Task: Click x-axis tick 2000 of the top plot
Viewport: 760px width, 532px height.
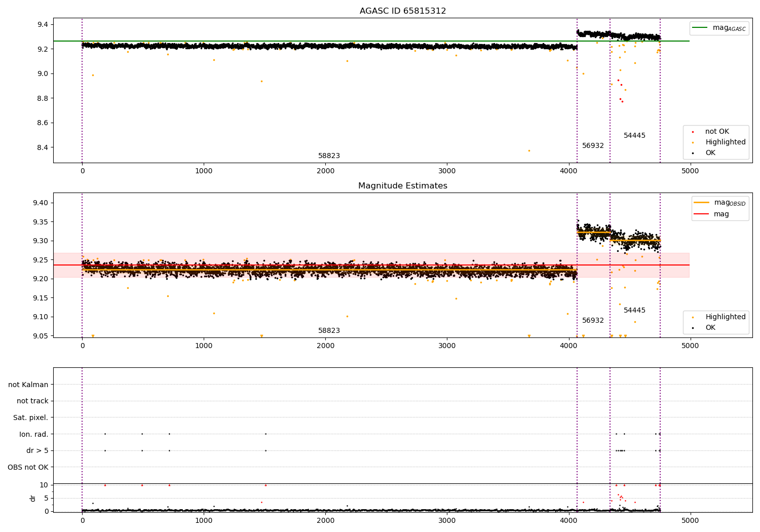Action: pos(325,171)
